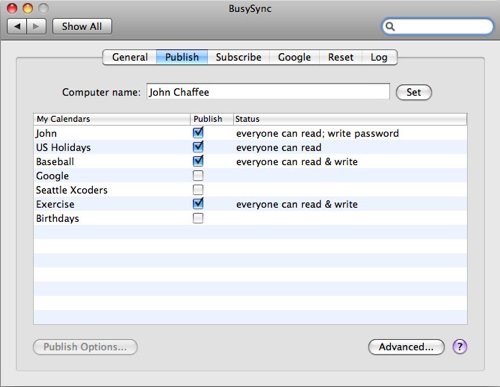Sort by My Calendars column header
500x387 pixels.
click(x=112, y=119)
